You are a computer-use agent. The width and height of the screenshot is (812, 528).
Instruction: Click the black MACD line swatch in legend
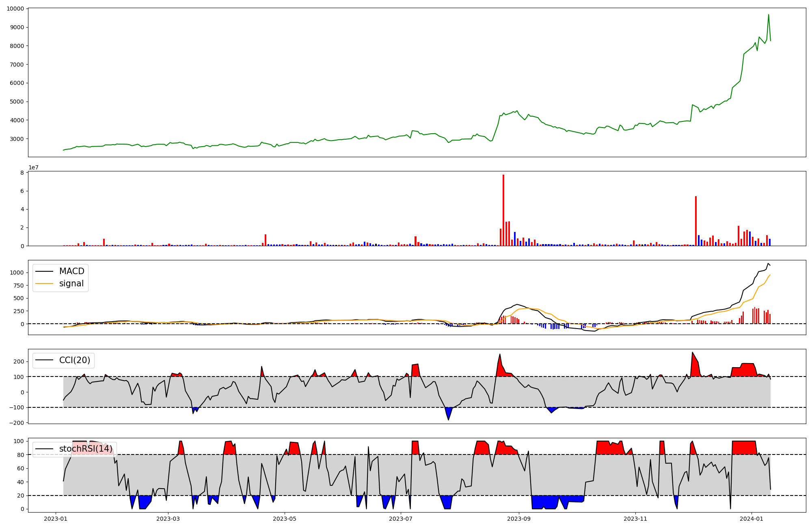[45, 271]
